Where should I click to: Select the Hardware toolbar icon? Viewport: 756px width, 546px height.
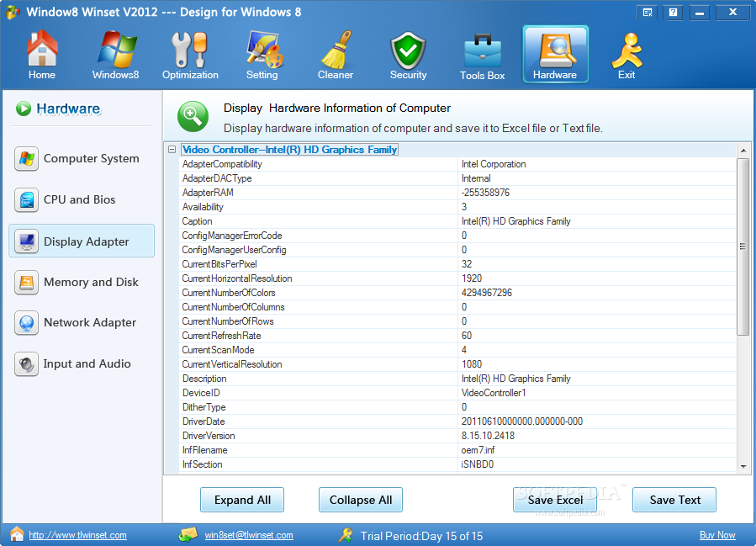click(x=555, y=54)
